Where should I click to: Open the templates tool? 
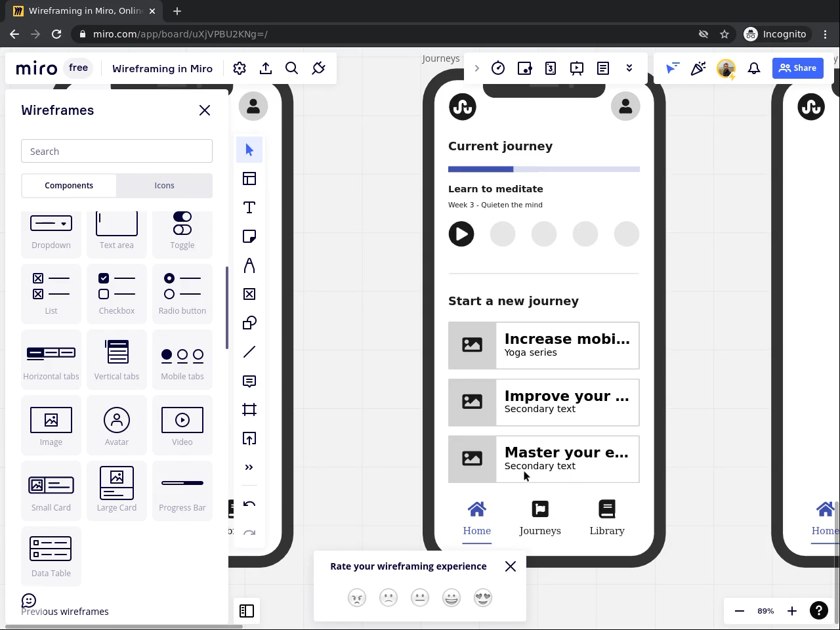click(x=249, y=178)
